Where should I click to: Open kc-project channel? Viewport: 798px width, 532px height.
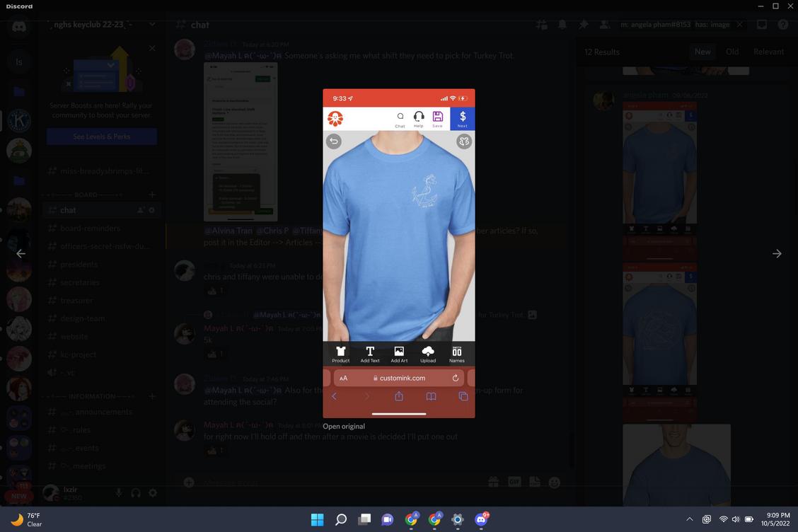pyautogui.click(x=102, y=354)
